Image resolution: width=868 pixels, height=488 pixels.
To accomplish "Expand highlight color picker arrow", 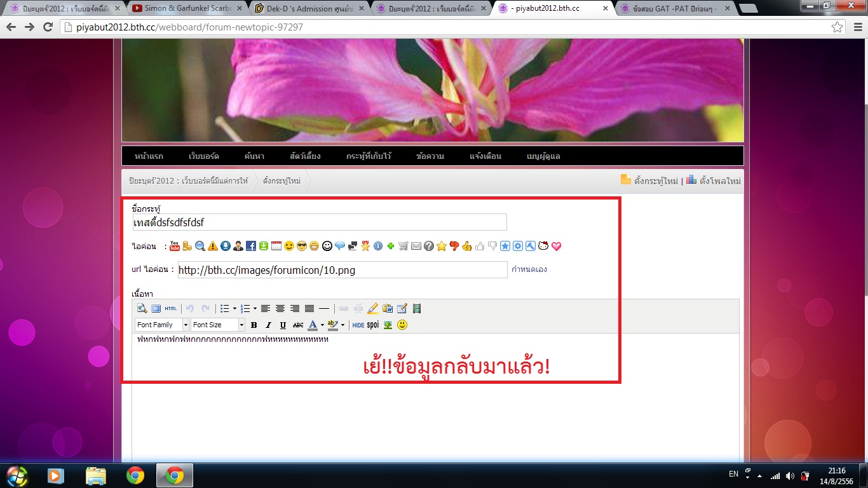I will [x=342, y=325].
